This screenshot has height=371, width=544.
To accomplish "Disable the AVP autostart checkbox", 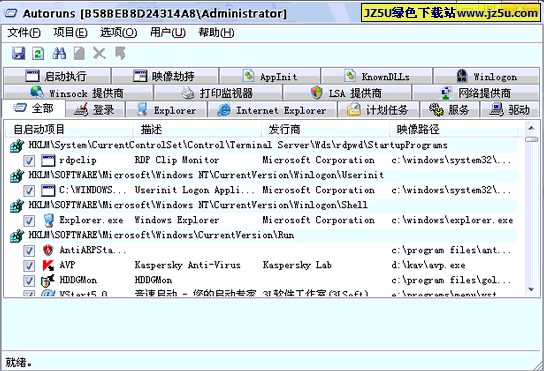I will 29,266.
